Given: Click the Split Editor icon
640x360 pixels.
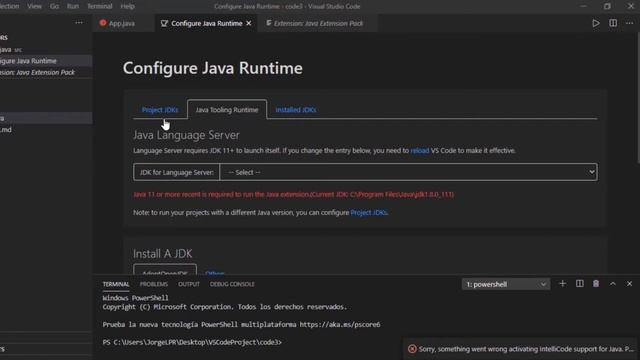Looking at the screenshot, I should coord(613,23).
